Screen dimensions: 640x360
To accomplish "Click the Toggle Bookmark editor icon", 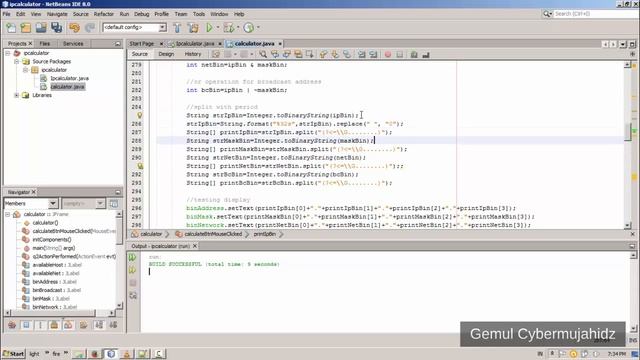I will tap(347, 54).
